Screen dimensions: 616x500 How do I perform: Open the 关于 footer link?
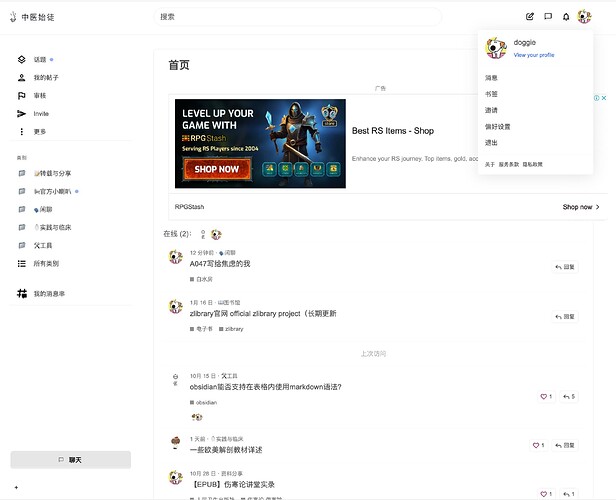click(490, 164)
